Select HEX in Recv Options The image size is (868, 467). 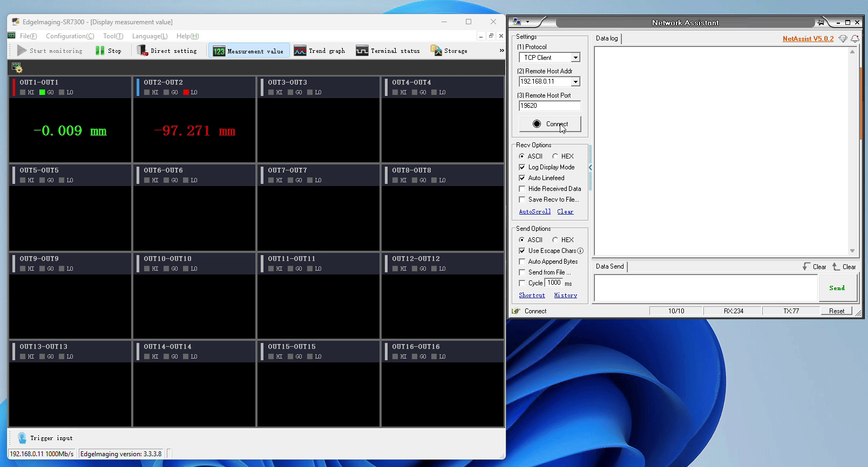(x=555, y=156)
